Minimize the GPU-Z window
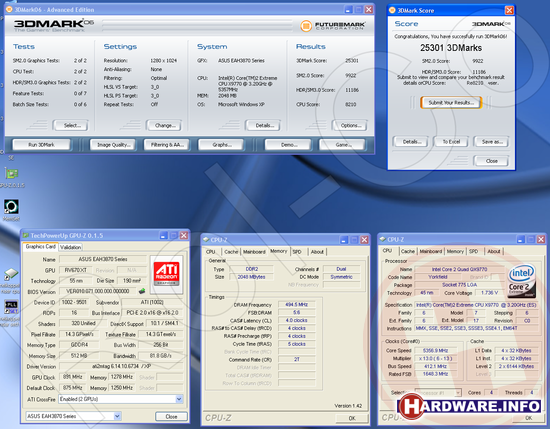Viewport: 550px width, 429px height. 163,235
